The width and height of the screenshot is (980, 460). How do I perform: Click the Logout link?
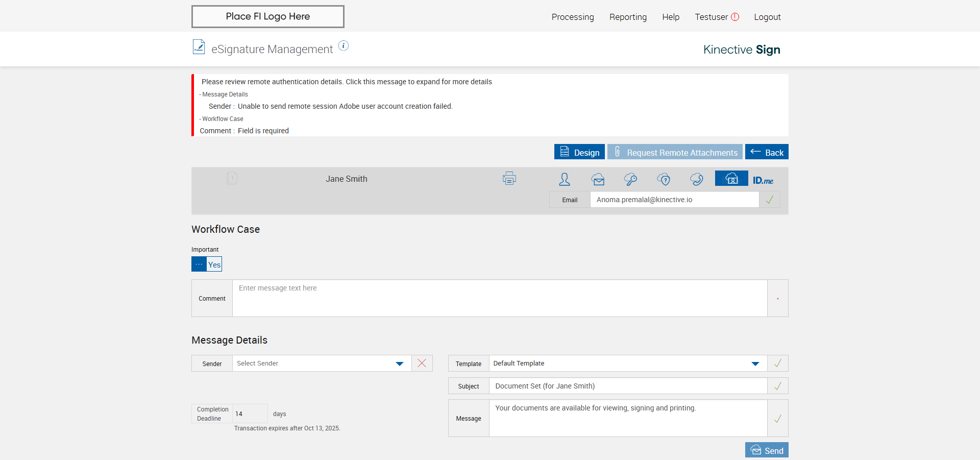[x=767, y=17]
